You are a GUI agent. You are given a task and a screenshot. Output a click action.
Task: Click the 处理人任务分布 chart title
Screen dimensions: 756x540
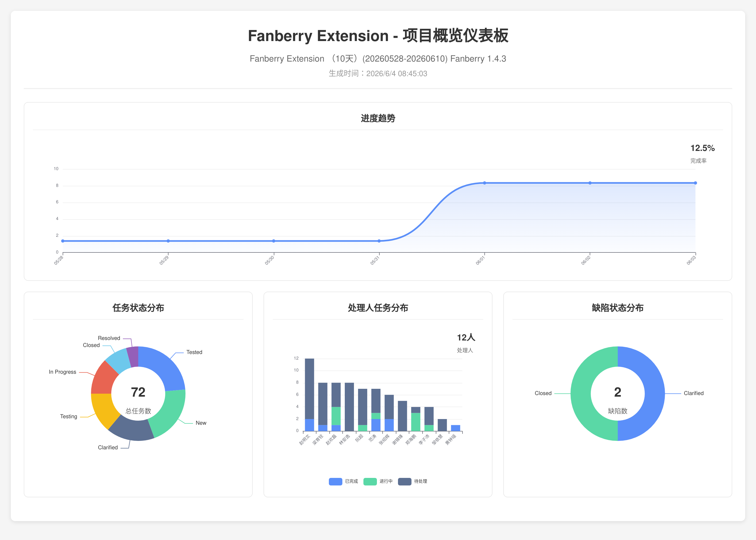(378, 308)
